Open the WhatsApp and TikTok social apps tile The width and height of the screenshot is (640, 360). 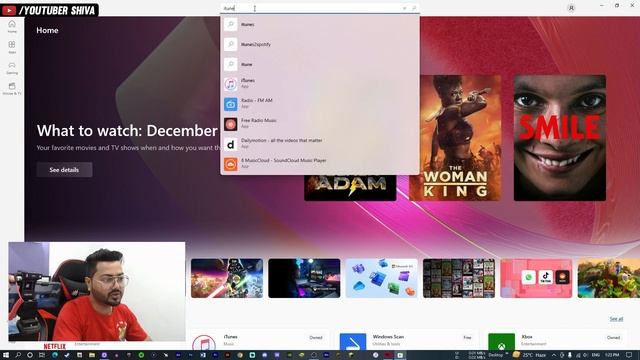[x=536, y=278]
